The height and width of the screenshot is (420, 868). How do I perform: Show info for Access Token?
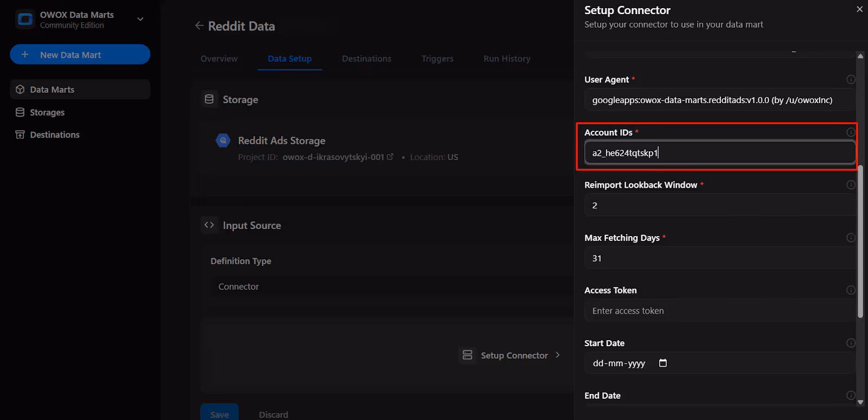[x=851, y=290]
